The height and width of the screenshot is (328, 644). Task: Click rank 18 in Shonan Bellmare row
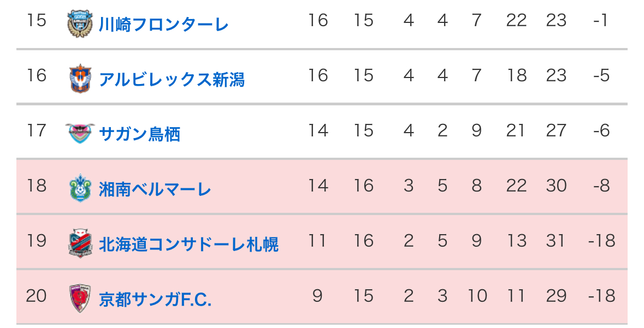[37, 186]
